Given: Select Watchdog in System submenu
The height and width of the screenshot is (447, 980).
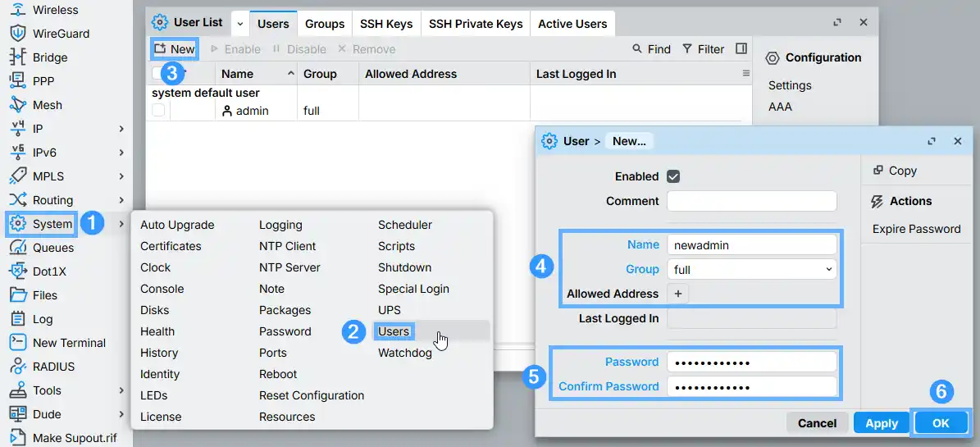Looking at the screenshot, I should [x=405, y=353].
